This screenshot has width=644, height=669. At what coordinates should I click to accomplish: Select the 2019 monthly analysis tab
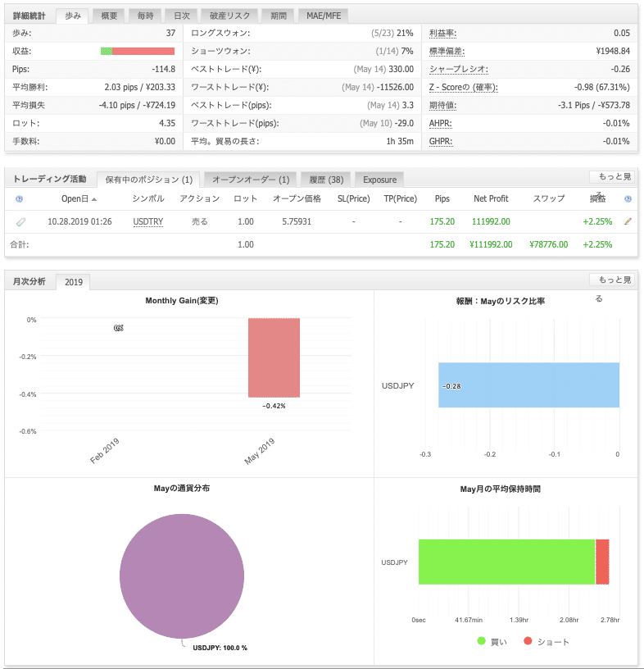point(74,282)
